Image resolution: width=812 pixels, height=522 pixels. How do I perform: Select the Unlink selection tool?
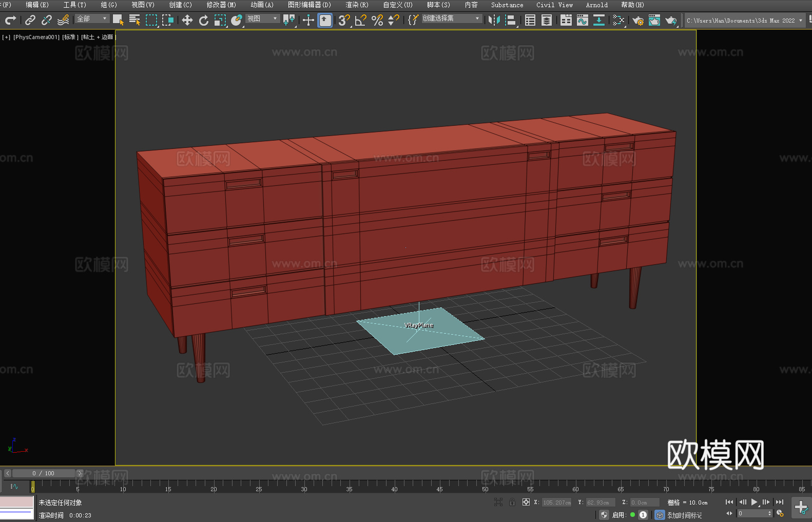[x=47, y=20]
